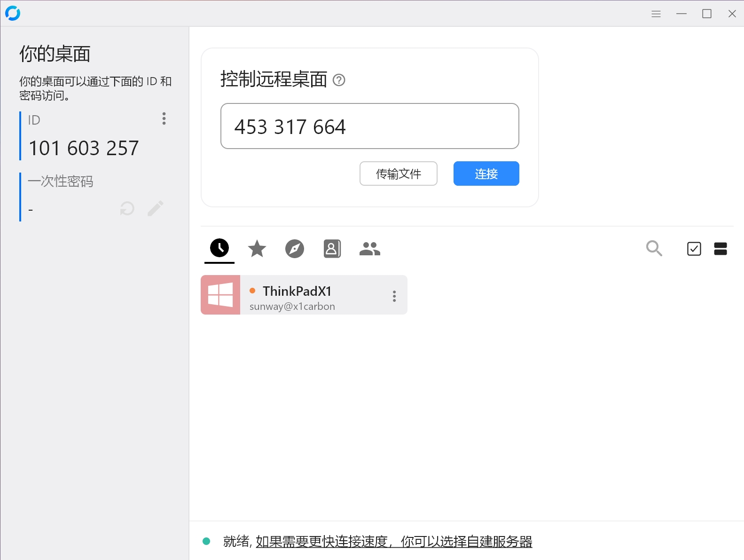
Task: Open ThinkPadX1 card three-dot menu
Action: [394, 296]
